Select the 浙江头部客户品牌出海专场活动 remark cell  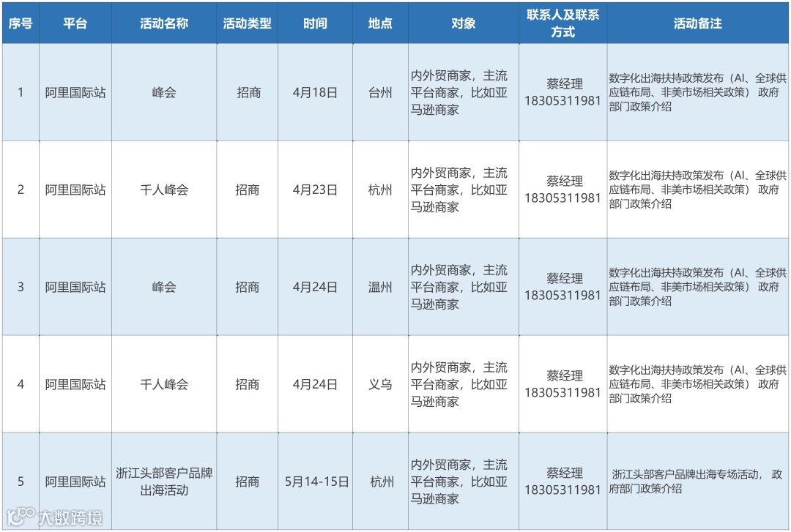[x=698, y=482]
